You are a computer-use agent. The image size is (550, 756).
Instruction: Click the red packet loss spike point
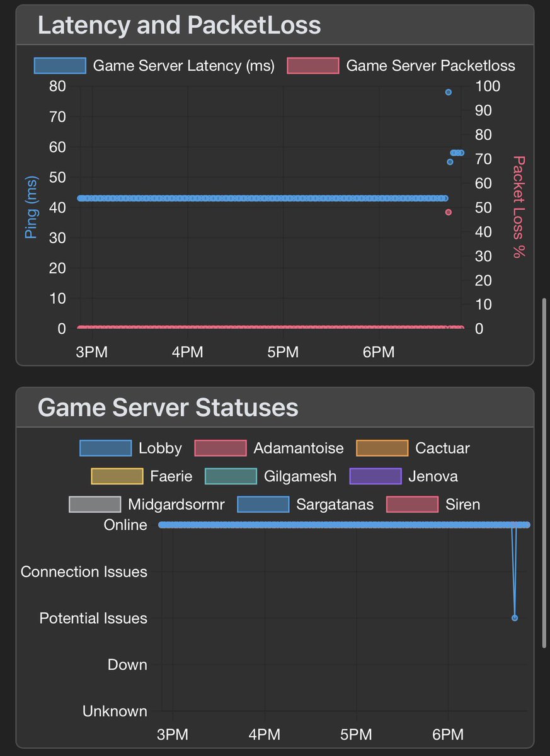click(448, 212)
